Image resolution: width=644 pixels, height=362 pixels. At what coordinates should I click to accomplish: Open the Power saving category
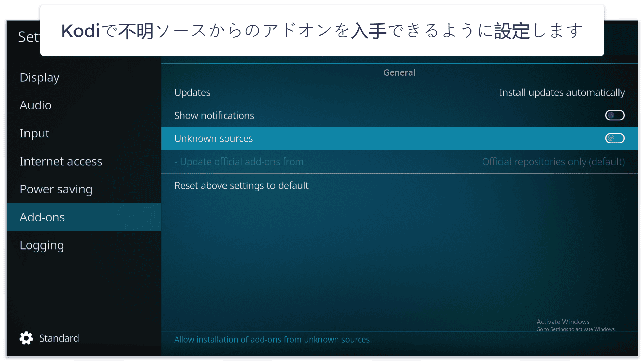click(84, 189)
